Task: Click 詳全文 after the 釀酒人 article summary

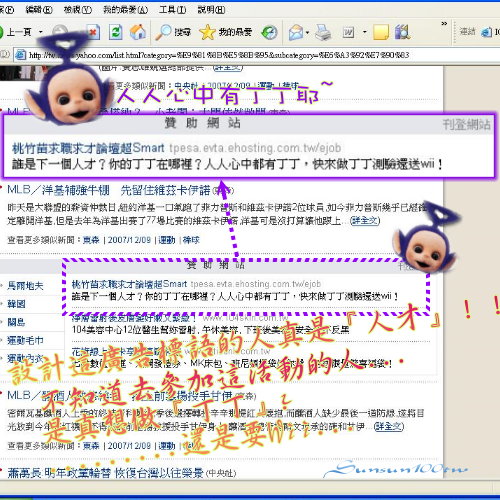Action: pyautogui.click(x=389, y=426)
